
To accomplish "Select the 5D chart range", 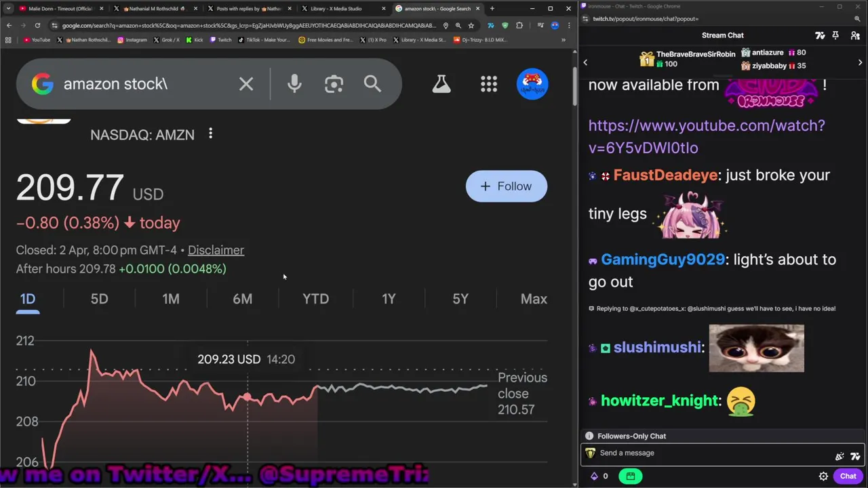I will pyautogui.click(x=99, y=299).
